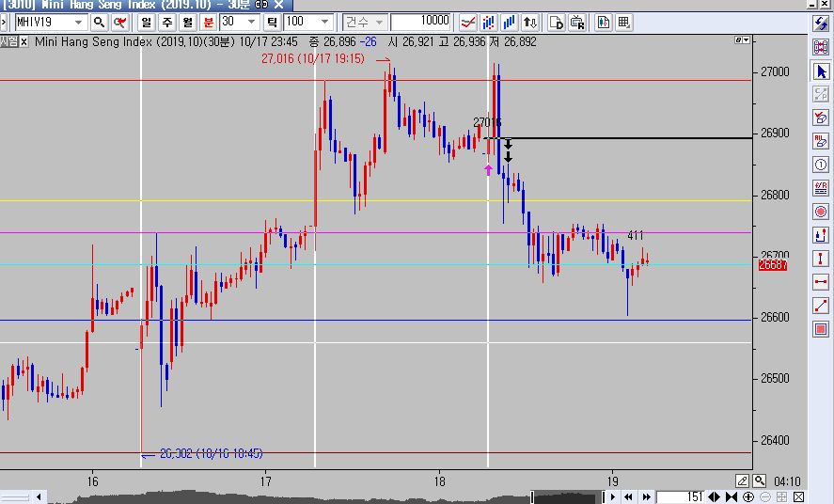The height and width of the screenshot is (504, 834).
Task: Click the circled number one tool icon
Action: click(x=822, y=165)
